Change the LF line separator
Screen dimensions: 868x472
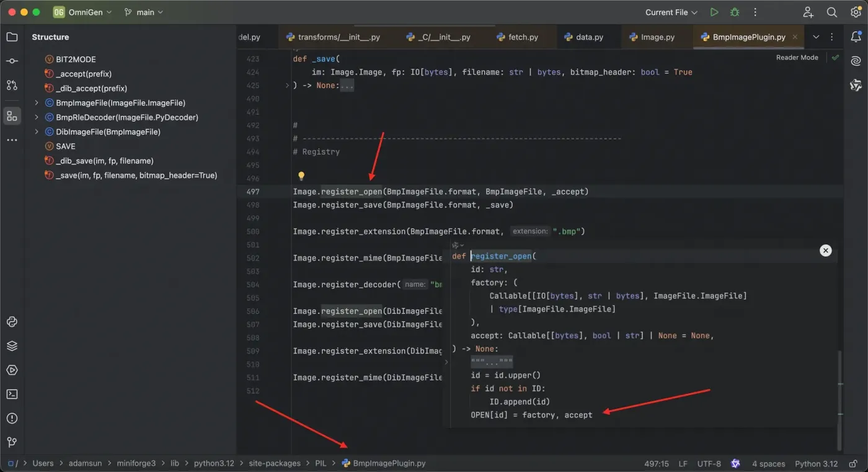683,463
